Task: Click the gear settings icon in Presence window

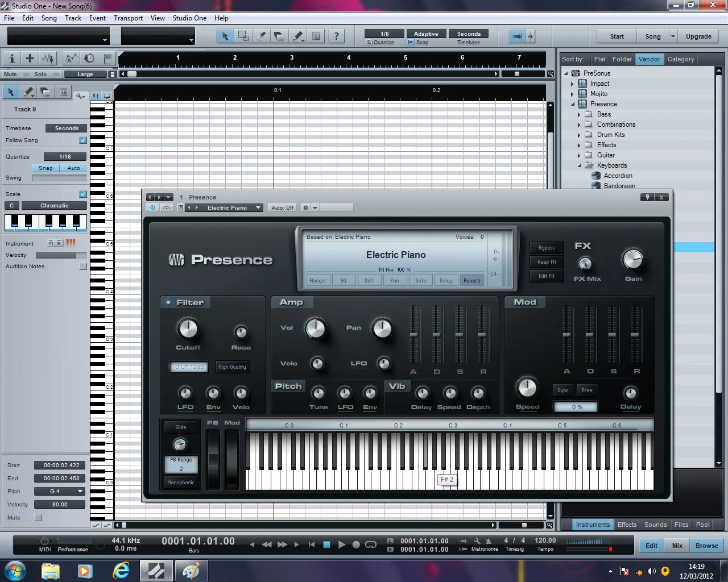Action: coord(305,208)
